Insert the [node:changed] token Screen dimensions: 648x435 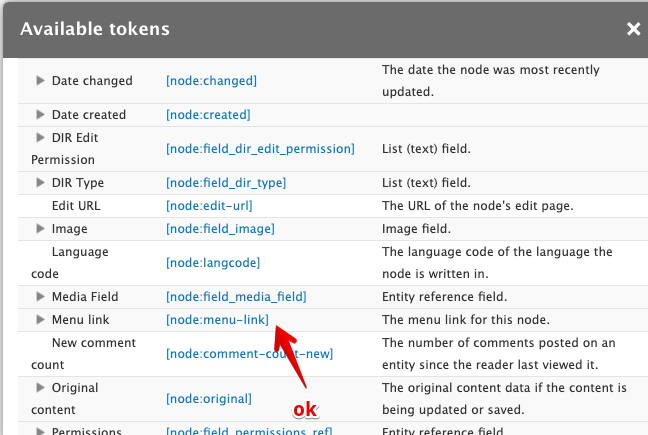[x=211, y=81]
